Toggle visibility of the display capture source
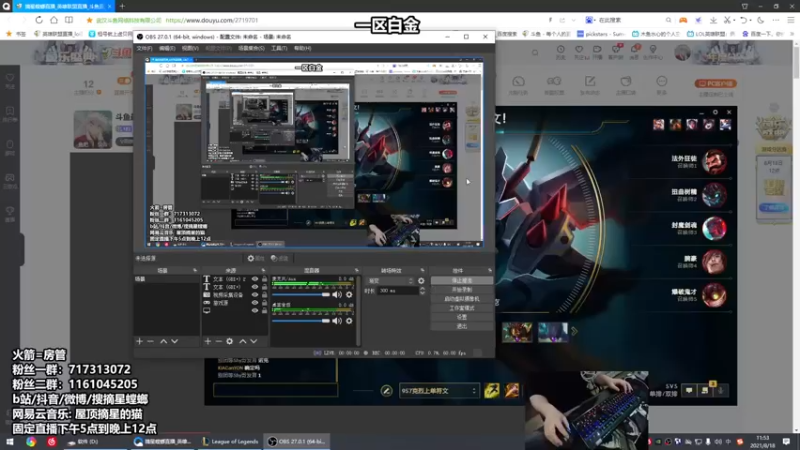 [255, 310]
